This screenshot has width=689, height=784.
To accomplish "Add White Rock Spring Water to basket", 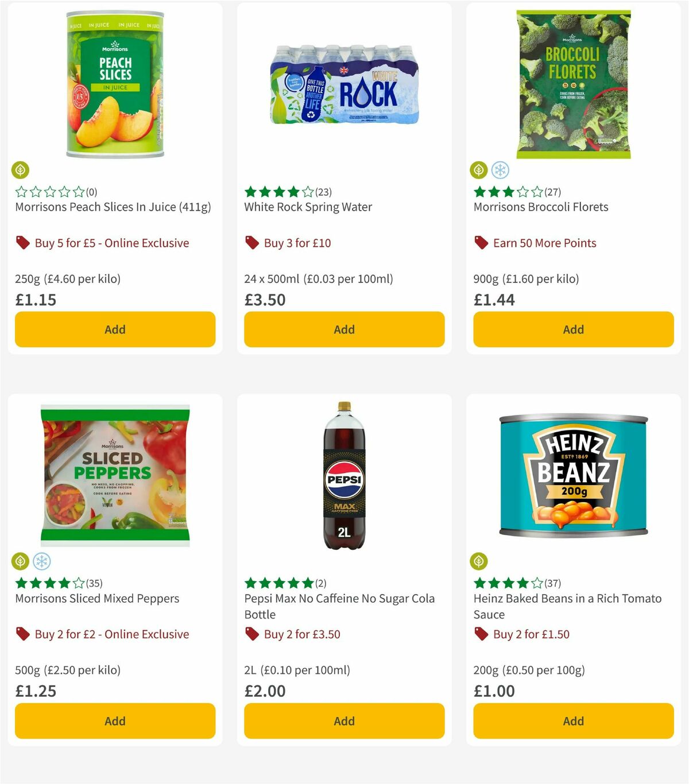I will tap(343, 329).
